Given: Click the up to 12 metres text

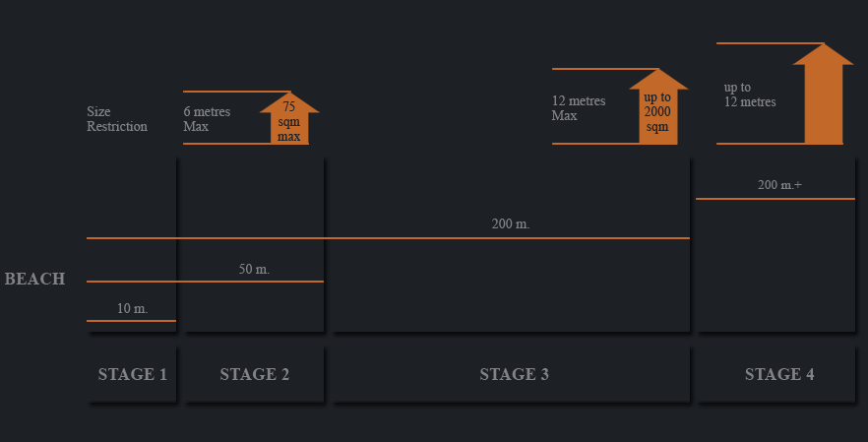Looking at the screenshot, I should pos(750,95).
